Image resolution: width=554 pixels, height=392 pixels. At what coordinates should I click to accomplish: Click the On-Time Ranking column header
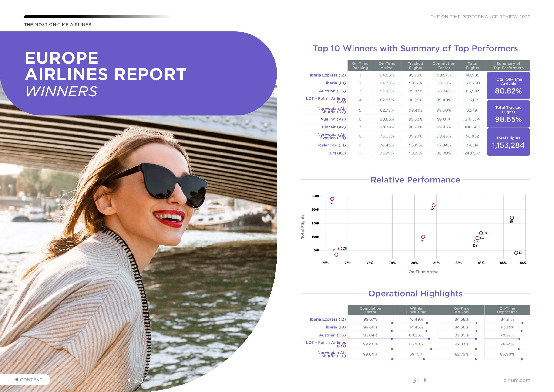coord(360,66)
